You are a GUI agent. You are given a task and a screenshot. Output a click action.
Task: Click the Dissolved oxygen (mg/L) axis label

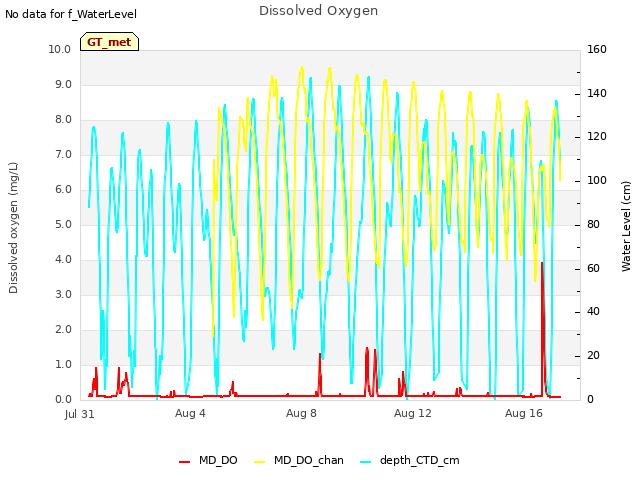pos(13,228)
